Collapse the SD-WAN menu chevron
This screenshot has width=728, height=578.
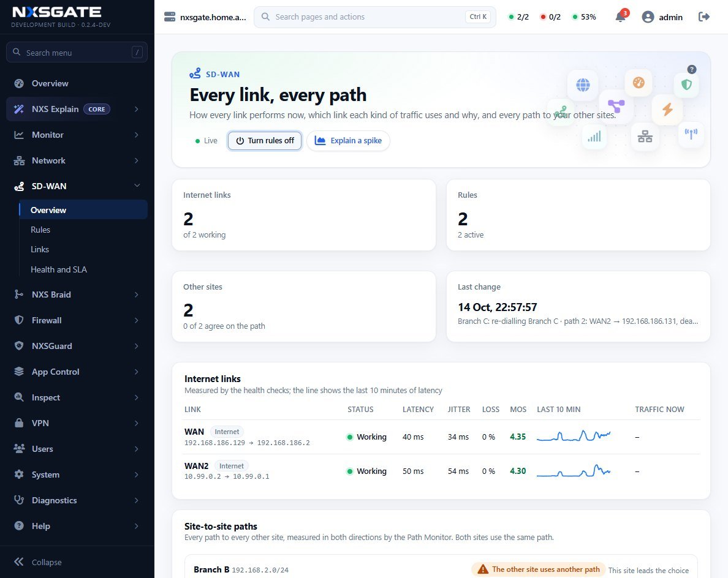pyautogui.click(x=137, y=186)
